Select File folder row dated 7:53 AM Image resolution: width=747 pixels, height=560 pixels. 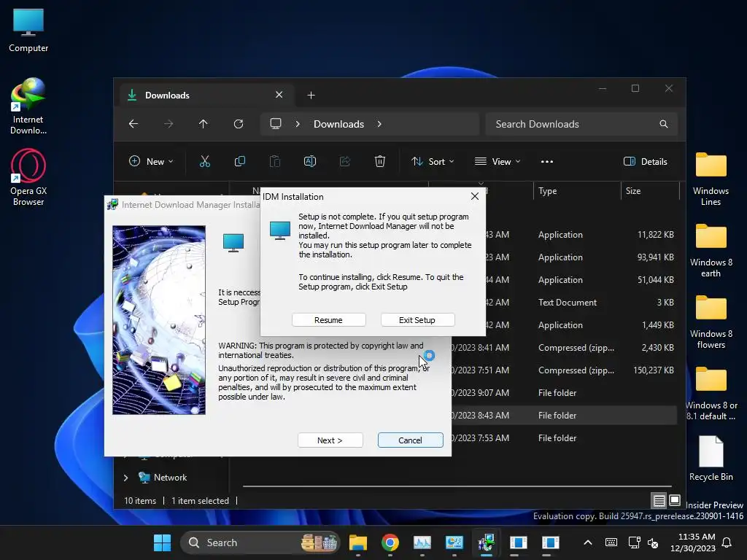pos(564,438)
